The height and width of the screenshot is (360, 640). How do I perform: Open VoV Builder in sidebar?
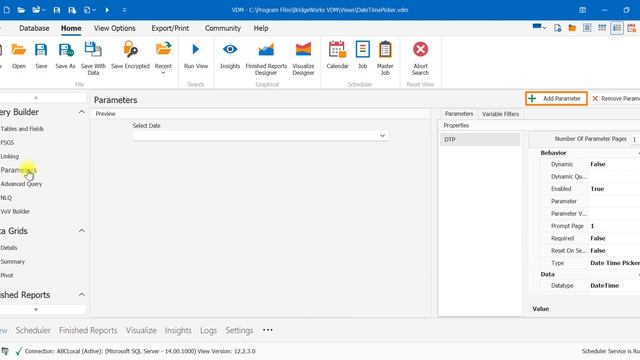[x=15, y=211]
